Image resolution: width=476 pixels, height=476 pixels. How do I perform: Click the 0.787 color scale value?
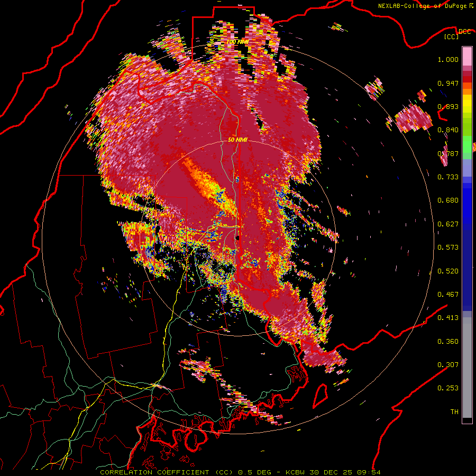[x=448, y=153]
